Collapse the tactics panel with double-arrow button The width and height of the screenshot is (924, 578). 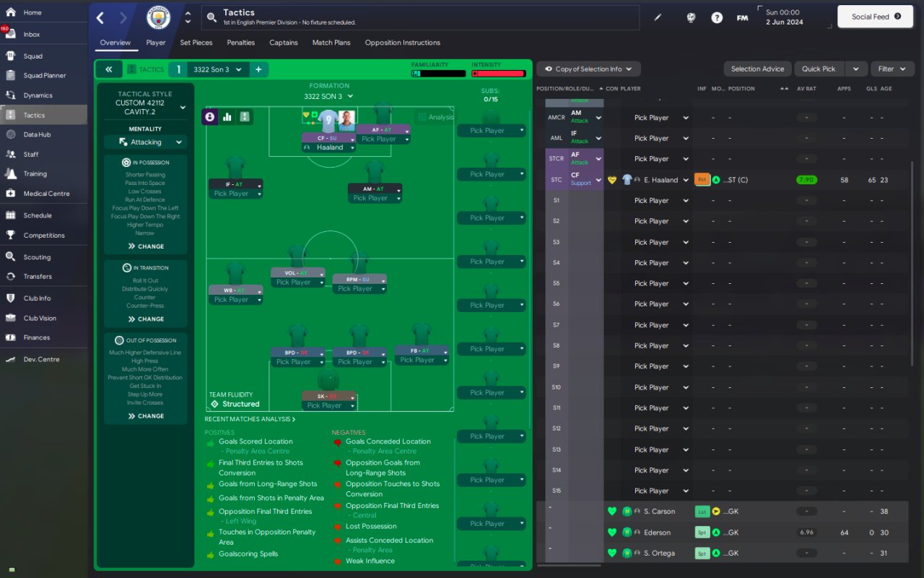coord(108,69)
